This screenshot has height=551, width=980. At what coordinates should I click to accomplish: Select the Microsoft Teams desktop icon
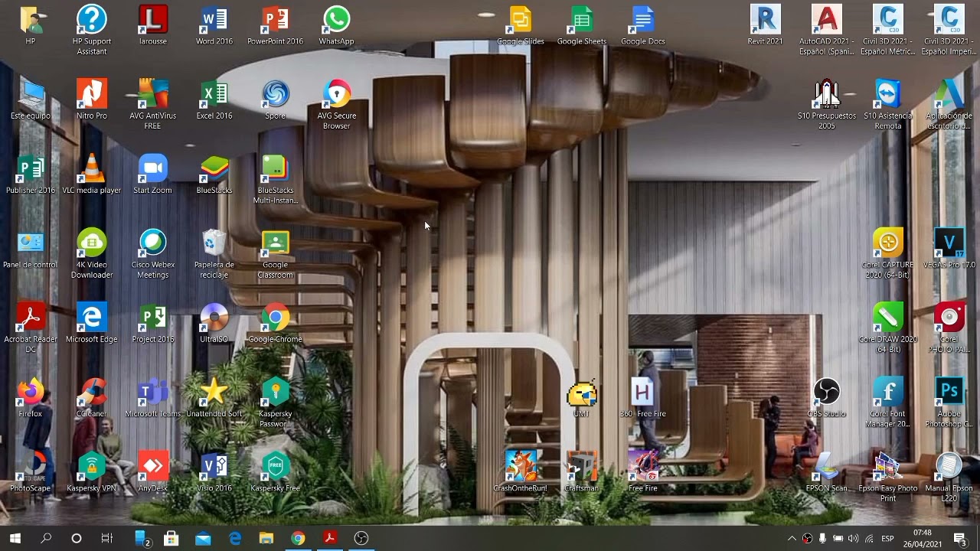(153, 396)
